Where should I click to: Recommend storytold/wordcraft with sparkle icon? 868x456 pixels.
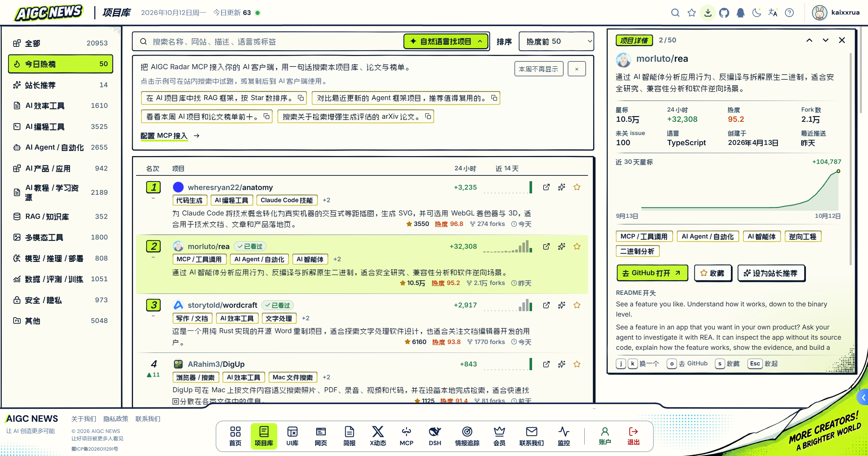click(x=562, y=305)
